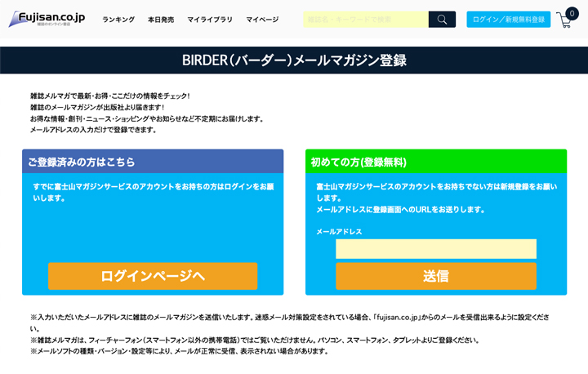Click the メールアドレス label
The image size is (588, 374).
pos(340,232)
